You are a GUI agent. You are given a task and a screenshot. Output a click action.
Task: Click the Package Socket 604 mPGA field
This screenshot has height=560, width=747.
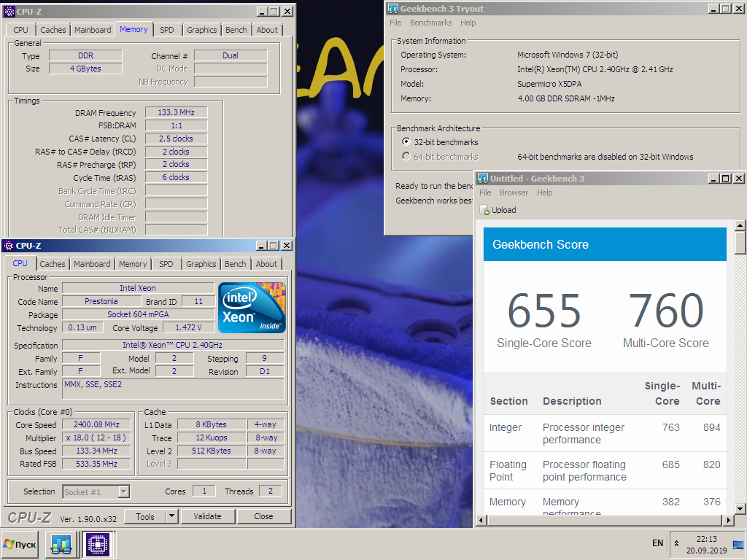click(138, 315)
